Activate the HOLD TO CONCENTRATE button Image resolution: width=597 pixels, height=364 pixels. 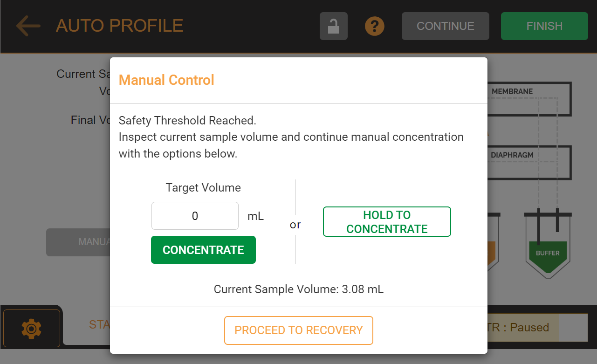(387, 222)
